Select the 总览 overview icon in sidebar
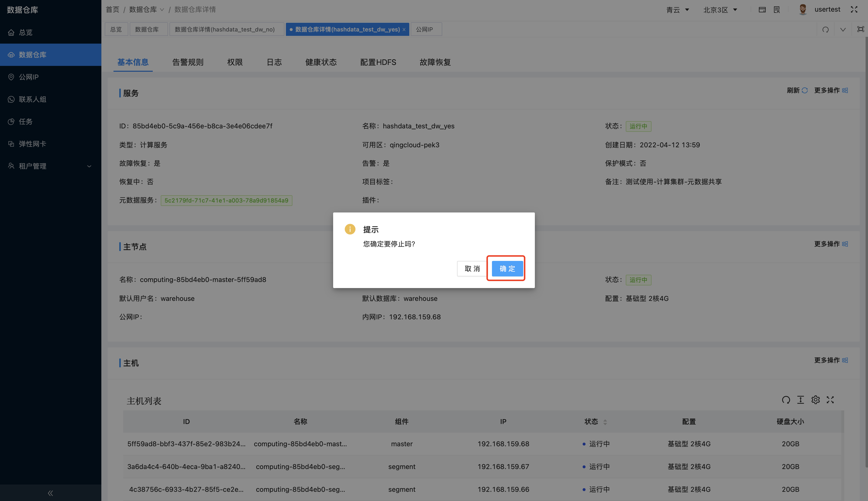Viewport: 868px width, 501px height. click(x=11, y=32)
